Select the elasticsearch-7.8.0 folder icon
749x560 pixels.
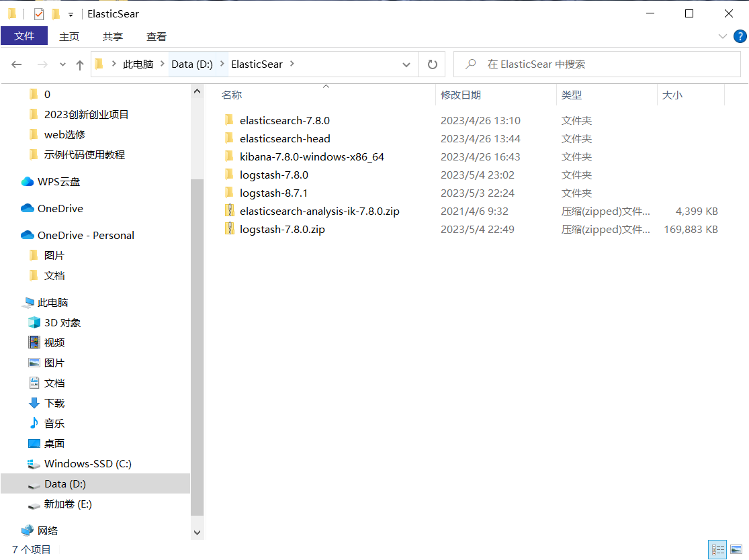(x=229, y=120)
